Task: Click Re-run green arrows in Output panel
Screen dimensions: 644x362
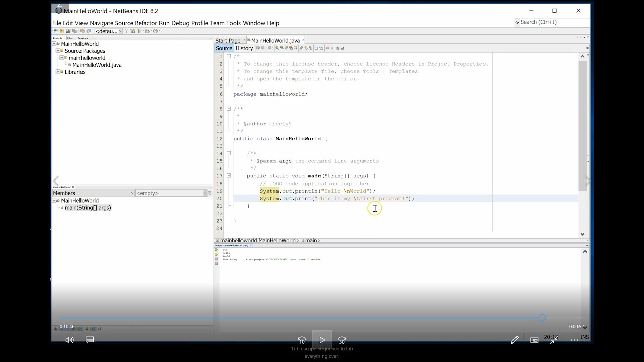Action: click(217, 250)
